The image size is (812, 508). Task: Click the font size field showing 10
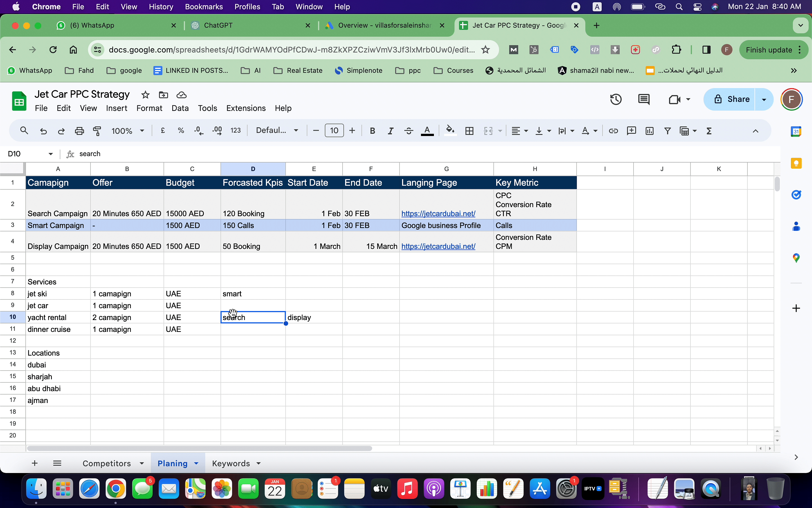tap(334, 130)
